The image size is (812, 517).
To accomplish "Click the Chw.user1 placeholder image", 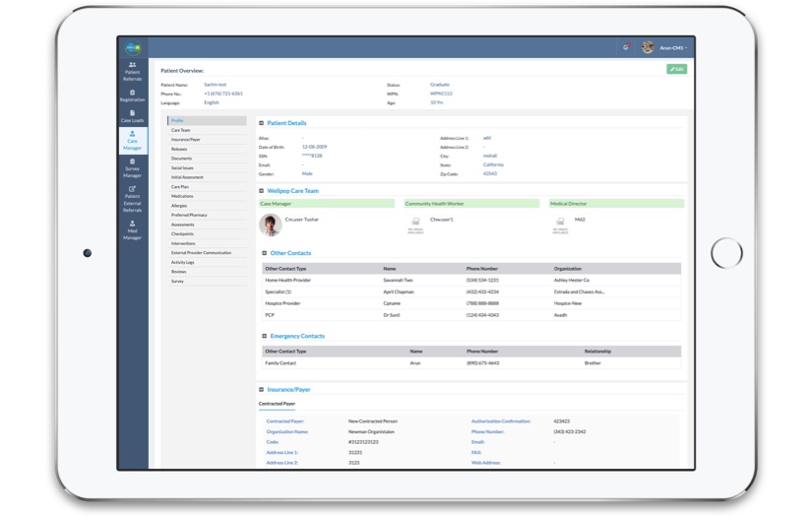I will (x=415, y=225).
